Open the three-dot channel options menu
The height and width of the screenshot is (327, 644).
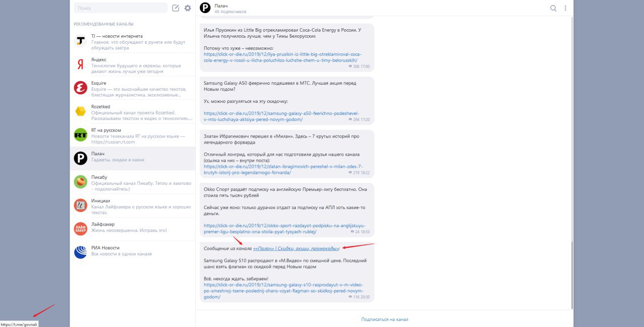pyautogui.click(x=566, y=8)
